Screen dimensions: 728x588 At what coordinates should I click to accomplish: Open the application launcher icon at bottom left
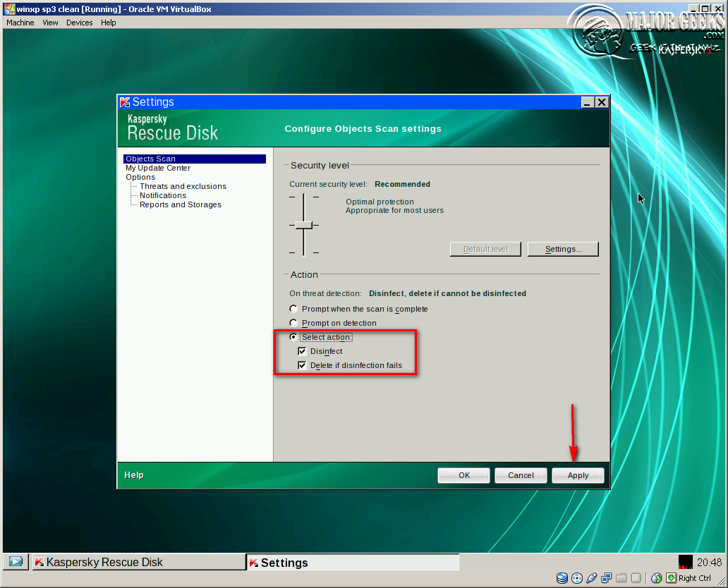[15, 561]
